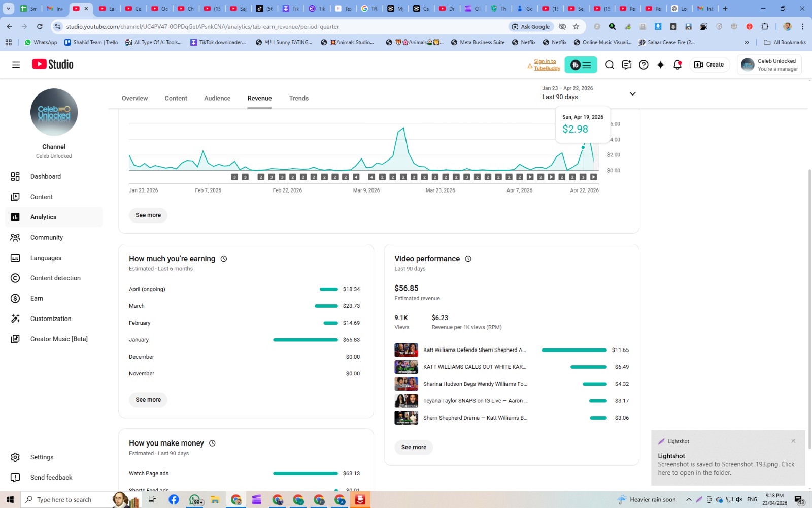Image resolution: width=812 pixels, height=508 pixels.
Task: Click the search magnifier in Studio header
Action: click(x=610, y=65)
